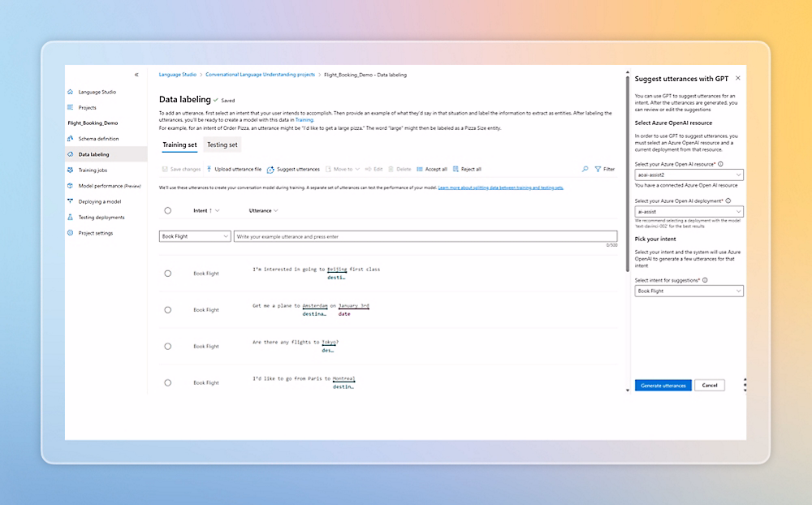Click the Project settings gear icon
The width and height of the screenshot is (812, 505).
pyautogui.click(x=70, y=232)
